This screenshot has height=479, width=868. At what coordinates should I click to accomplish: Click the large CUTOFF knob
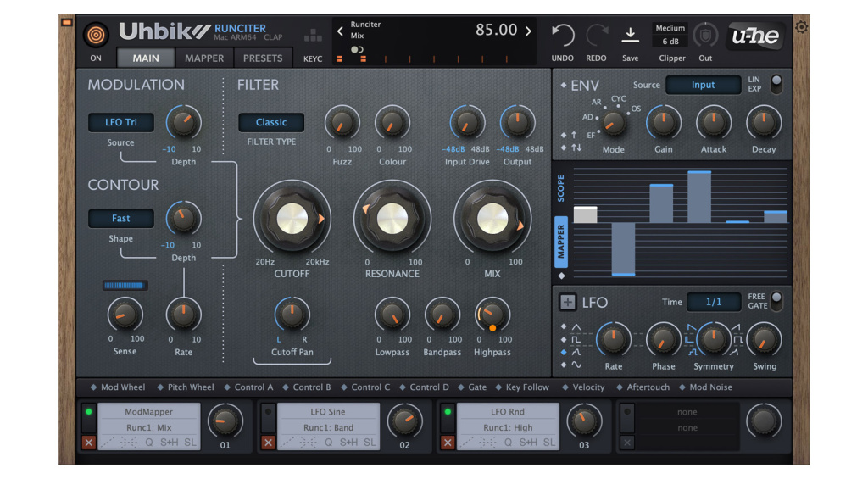[292, 219]
